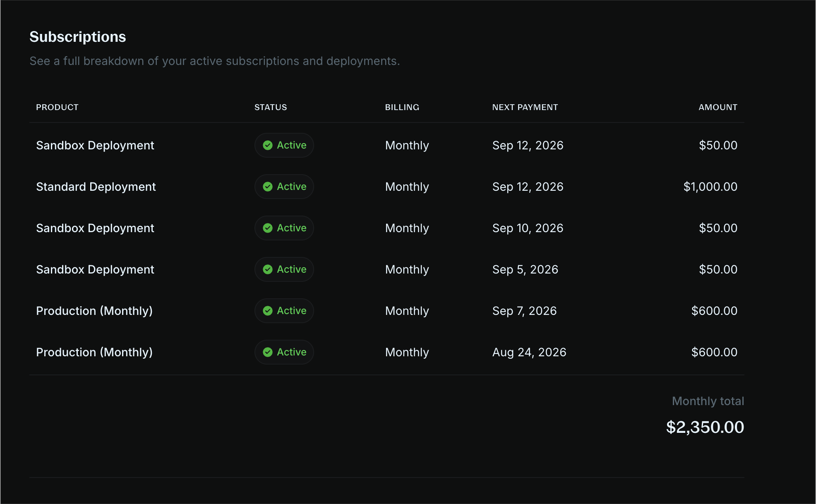Open Sandbox Deployment name billed Sep 12, 2026
Image resolution: width=816 pixels, height=504 pixels.
coord(95,145)
